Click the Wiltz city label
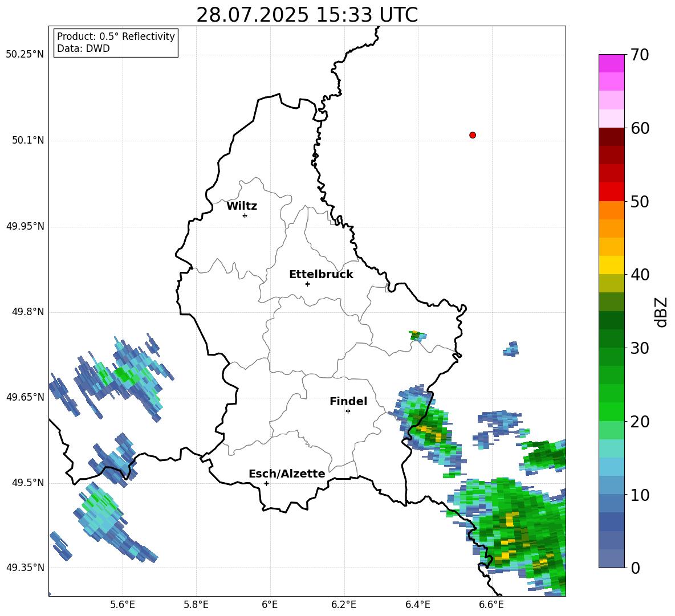This screenshot has width=675, height=616. (x=242, y=206)
